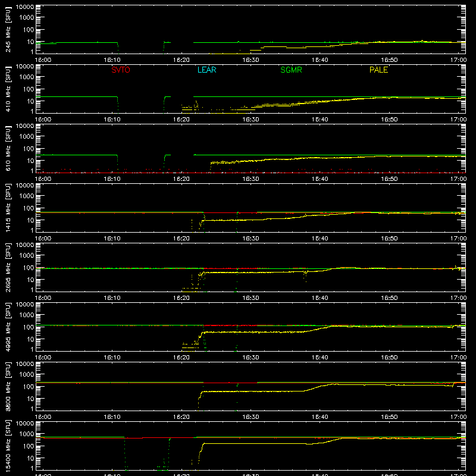476x476 pixels.
Task: Click the red SVTO station legend label
Action: [121, 70]
